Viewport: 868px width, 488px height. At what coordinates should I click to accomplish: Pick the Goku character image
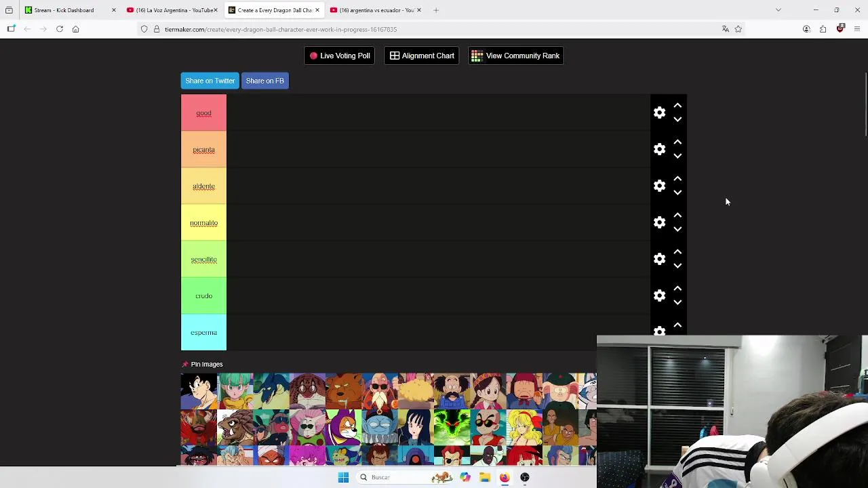(x=199, y=391)
